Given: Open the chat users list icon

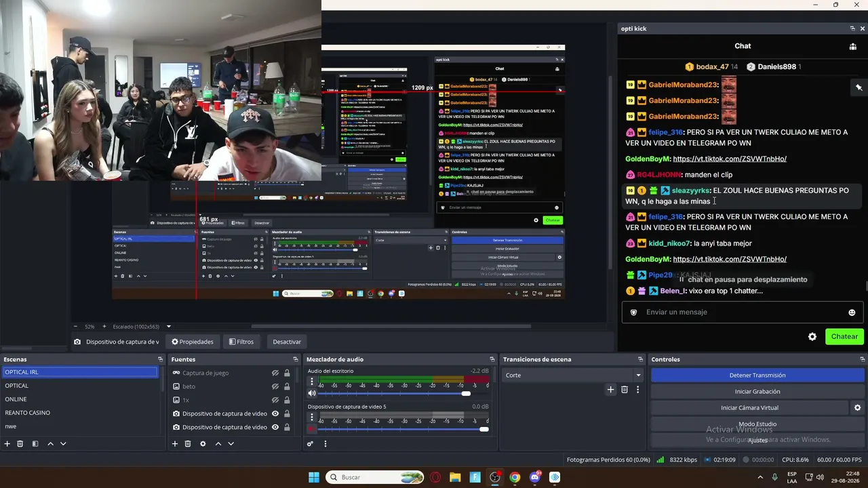Looking at the screenshot, I should click(x=852, y=47).
